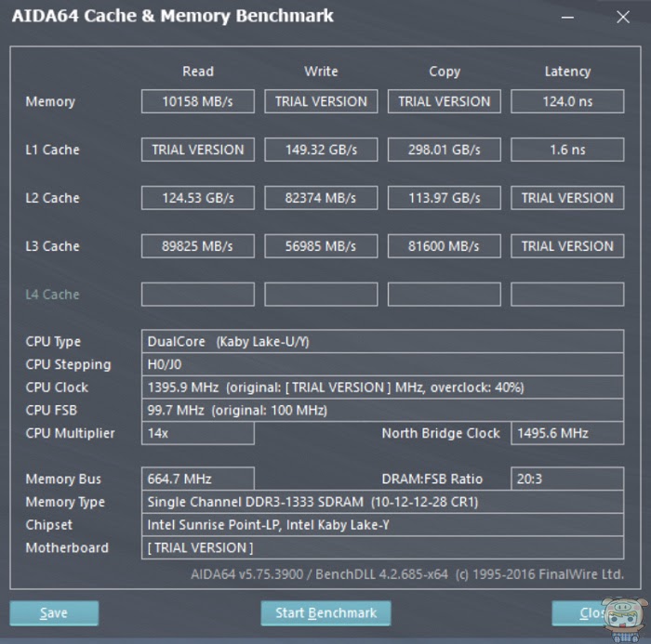Click the Memory Bus label

(63, 479)
